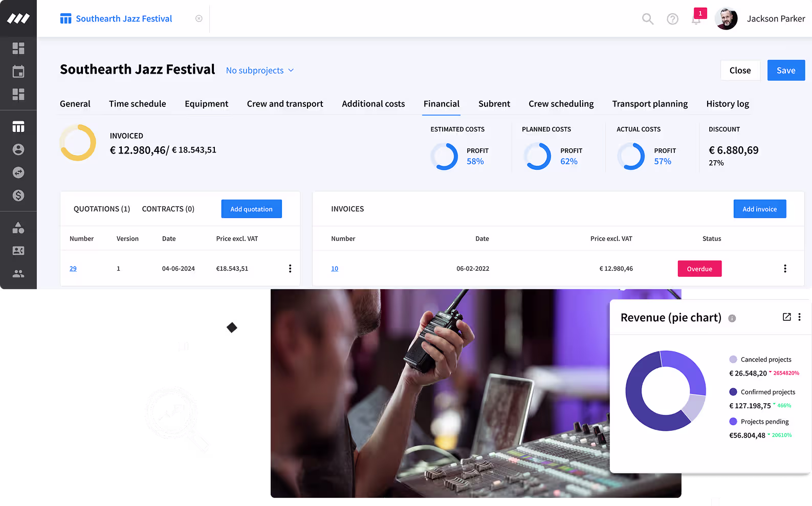Select the dollar sign icon in sidebar

(x=18, y=195)
